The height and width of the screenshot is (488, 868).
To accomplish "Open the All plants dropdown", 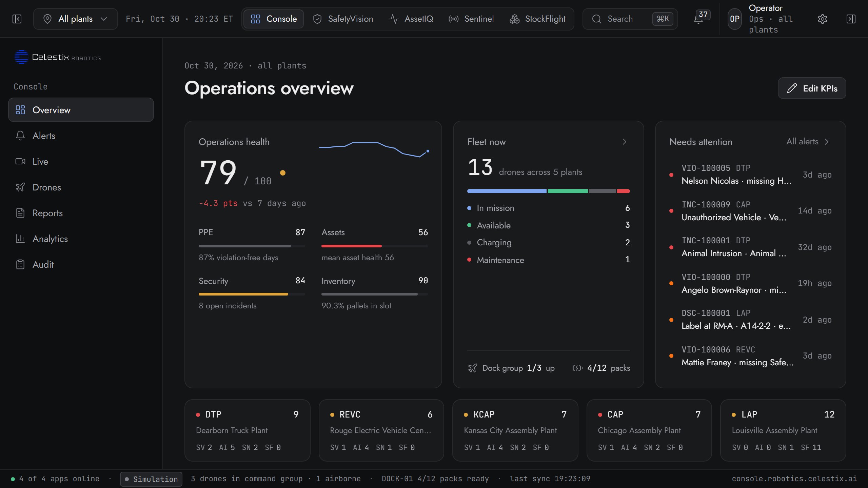I will (75, 19).
